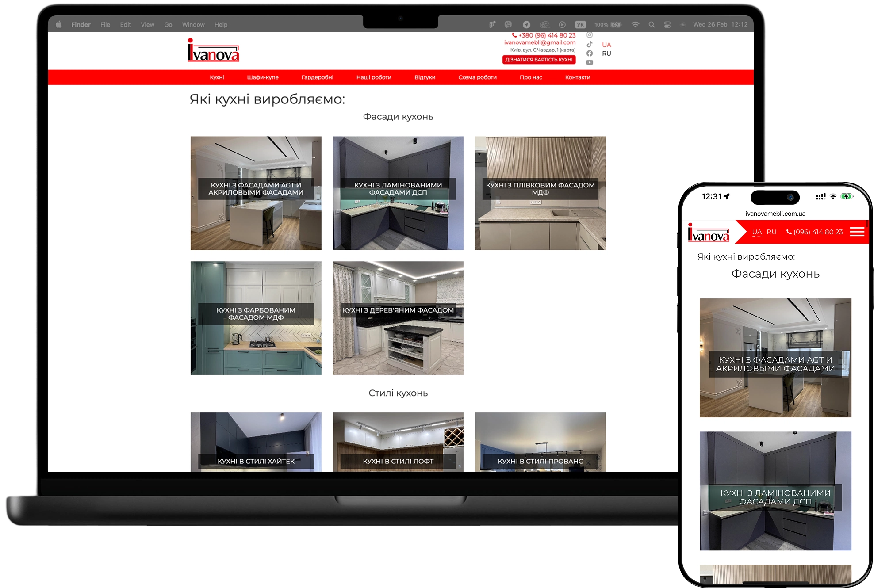Click the TikTok social icon
This screenshot has height=588, width=874.
click(x=589, y=44)
